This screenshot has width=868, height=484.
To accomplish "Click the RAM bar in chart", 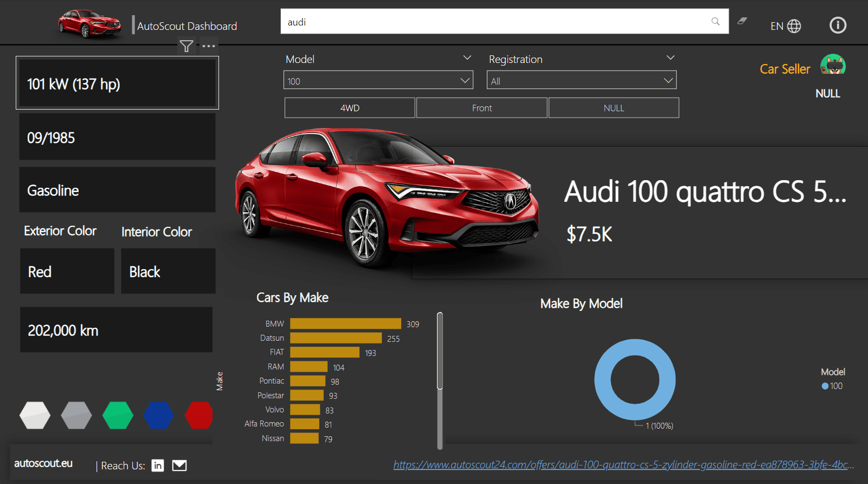I will 308,367.
